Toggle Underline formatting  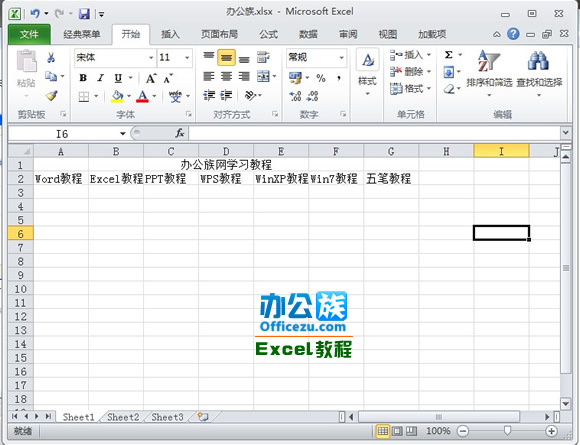118,78
